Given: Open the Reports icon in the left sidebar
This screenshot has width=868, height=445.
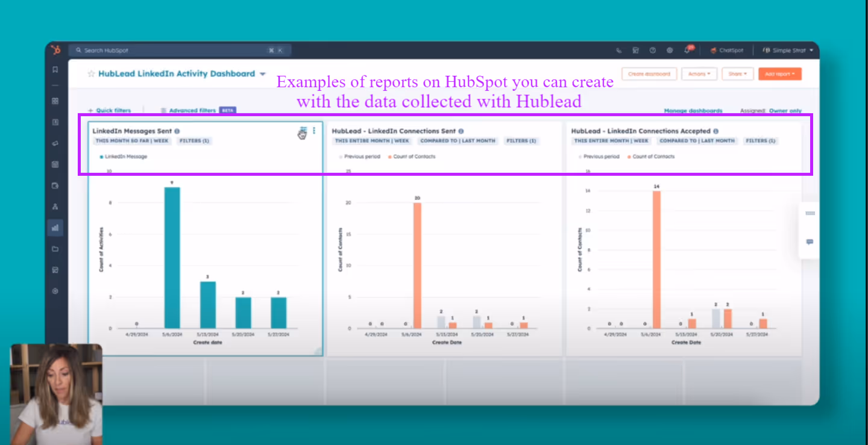Looking at the screenshot, I should 55,227.
